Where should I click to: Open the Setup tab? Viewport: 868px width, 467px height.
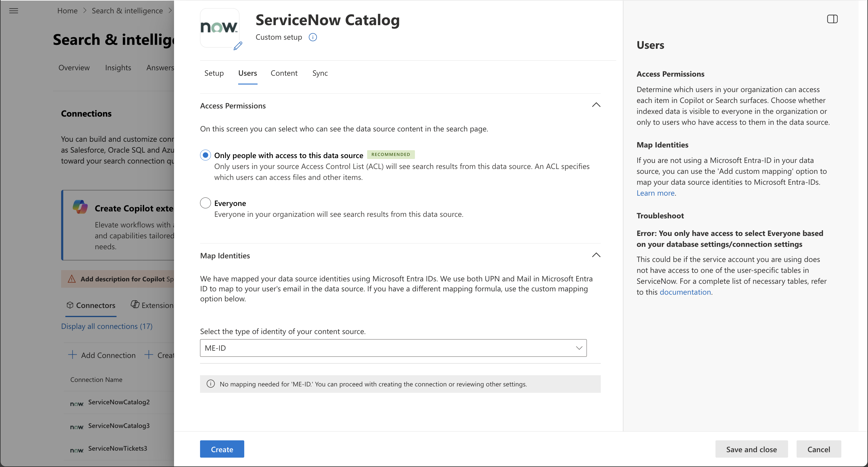pyautogui.click(x=214, y=73)
